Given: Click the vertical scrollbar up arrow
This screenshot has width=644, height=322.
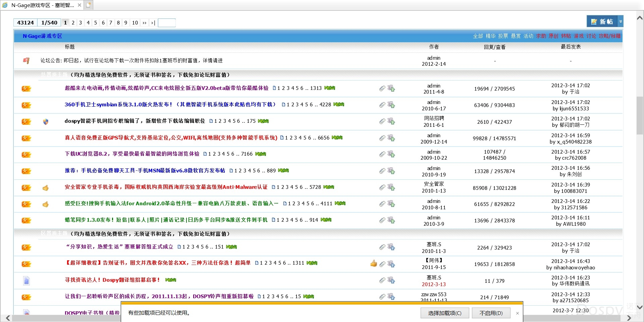Looking at the screenshot, I should point(640,18).
